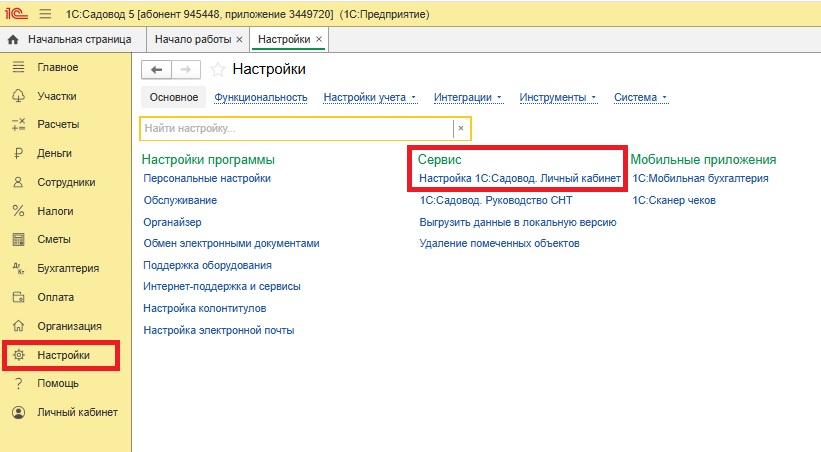Image resolution: width=821 pixels, height=452 pixels.
Task: Open the Расчеты sidebar label
Action: (58, 125)
